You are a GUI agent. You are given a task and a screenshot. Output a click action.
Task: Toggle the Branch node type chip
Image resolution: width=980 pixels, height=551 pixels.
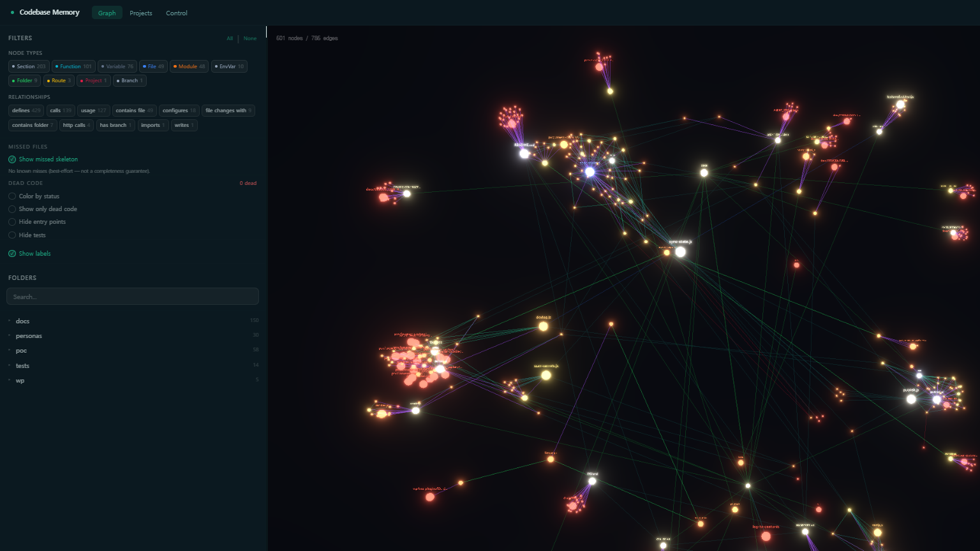[x=130, y=80]
